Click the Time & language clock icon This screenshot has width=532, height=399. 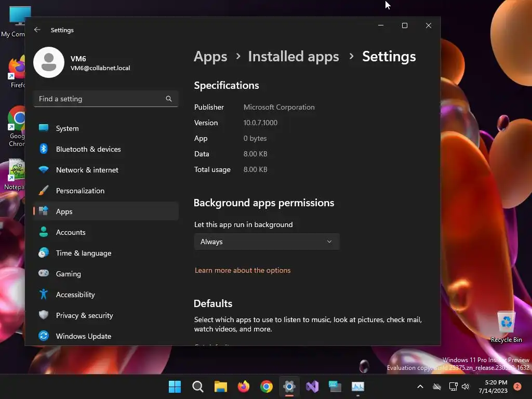44,253
